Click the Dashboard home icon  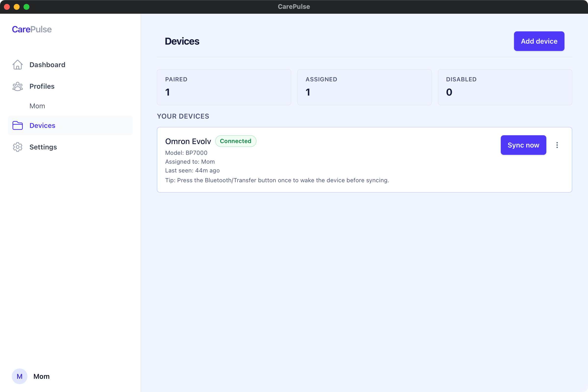tap(17, 64)
